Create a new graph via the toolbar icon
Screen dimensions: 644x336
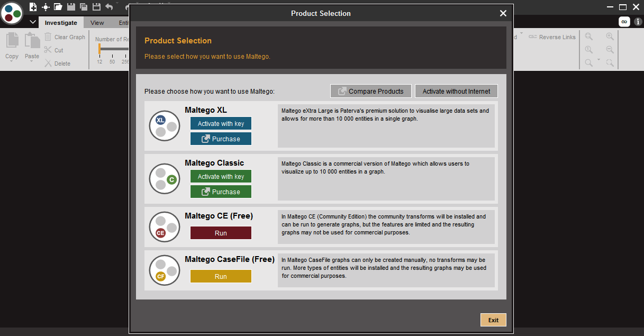pyautogui.click(x=33, y=7)
